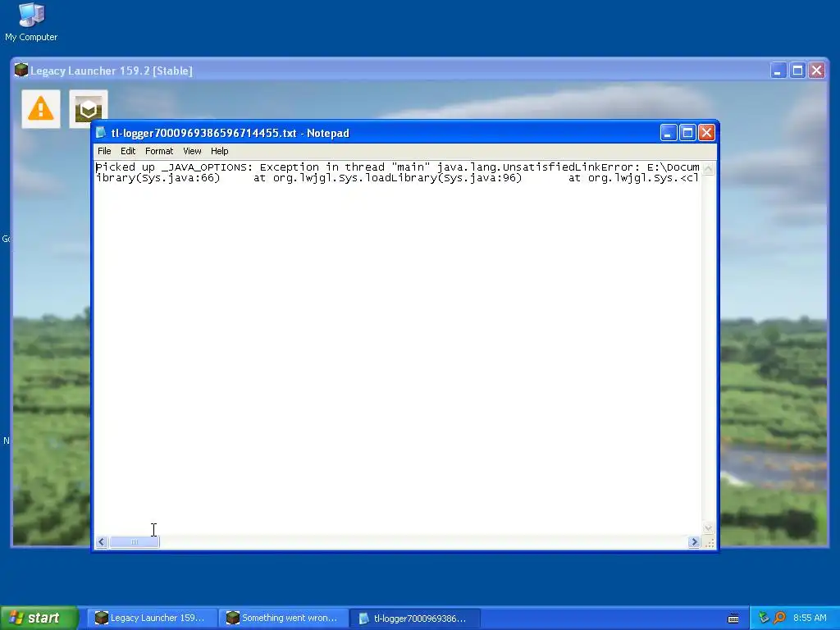Screen dimensions: 840x630
Task: Click the vertical scrollbar down arrow in Notepad
Action: (708, 527)
